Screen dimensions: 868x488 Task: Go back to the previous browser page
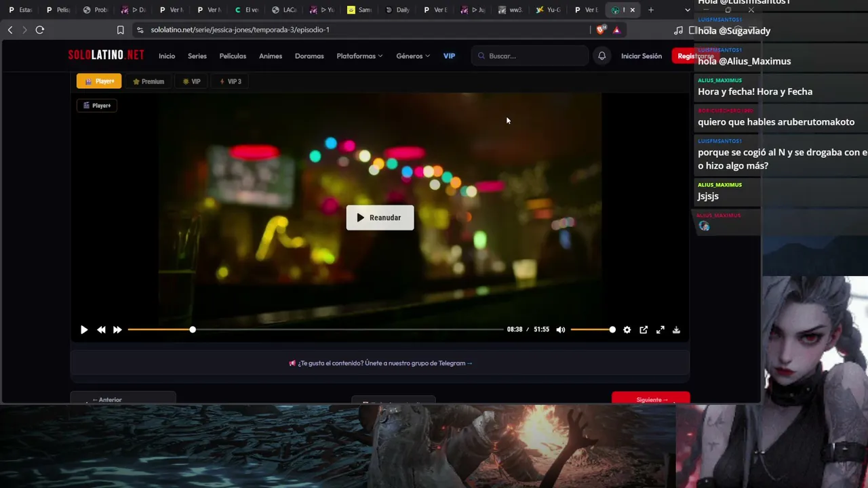click(10, 30)
